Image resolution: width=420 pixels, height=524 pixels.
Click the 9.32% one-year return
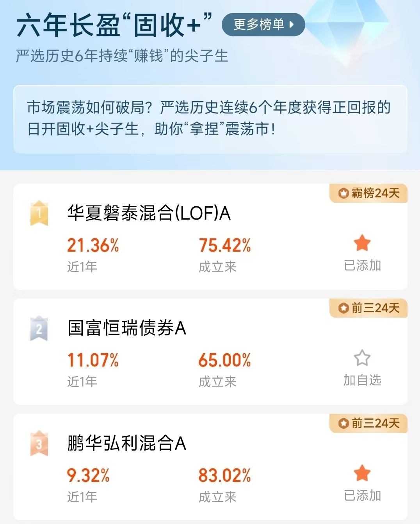(88, 476)
